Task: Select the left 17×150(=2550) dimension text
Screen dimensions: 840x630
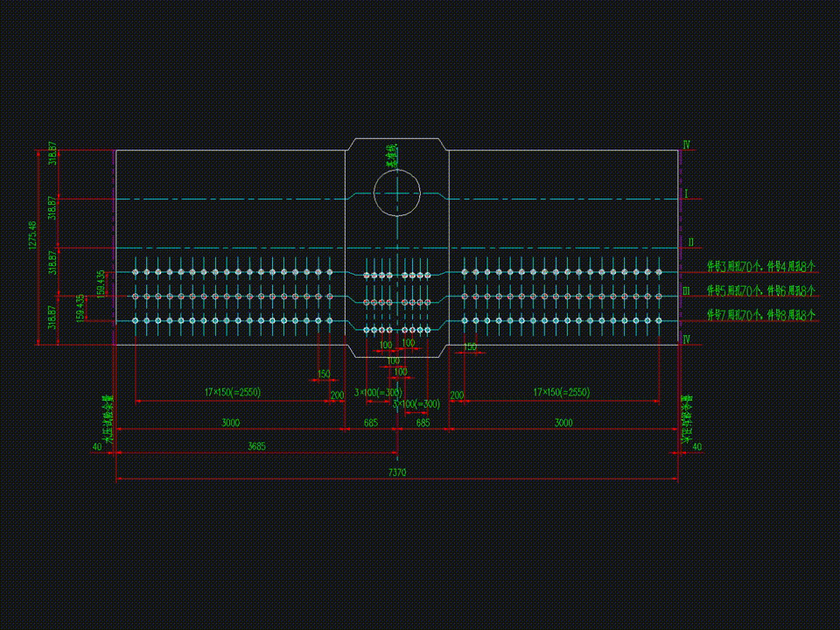Action: coord(233,393)
